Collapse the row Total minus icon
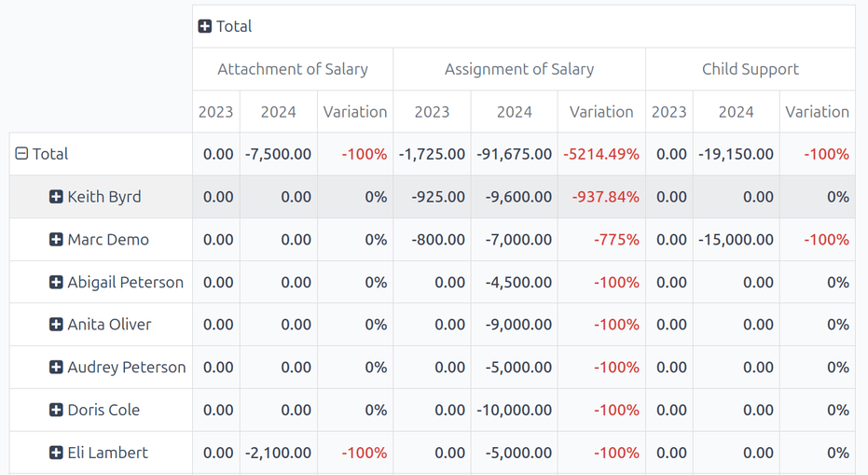 [x=21, y=154]
